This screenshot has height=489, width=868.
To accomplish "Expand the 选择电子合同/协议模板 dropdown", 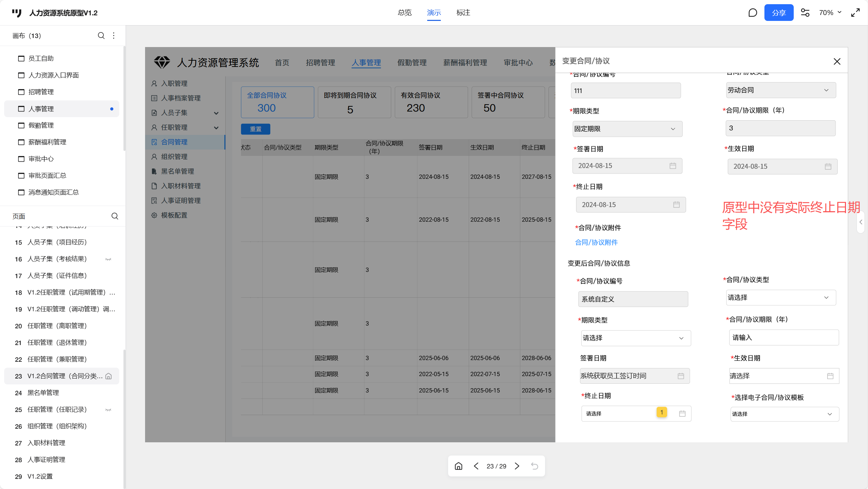I will pos(784,414).
